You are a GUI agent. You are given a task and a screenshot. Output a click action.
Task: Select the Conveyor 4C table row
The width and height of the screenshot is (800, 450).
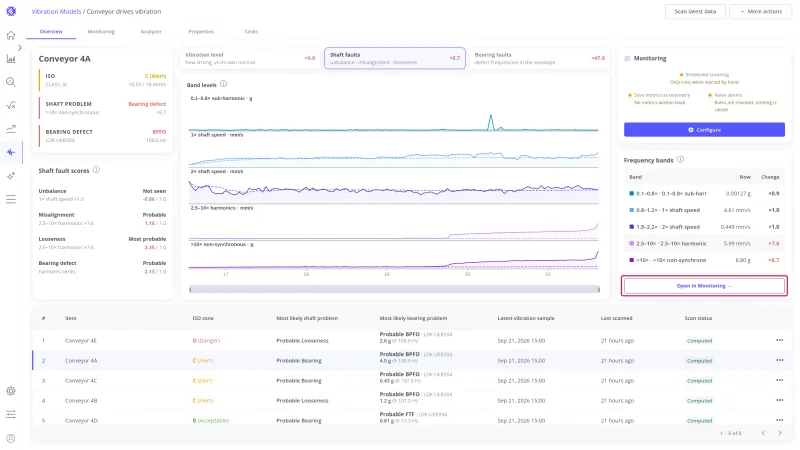pyautogui.click(x=412, y=380)
